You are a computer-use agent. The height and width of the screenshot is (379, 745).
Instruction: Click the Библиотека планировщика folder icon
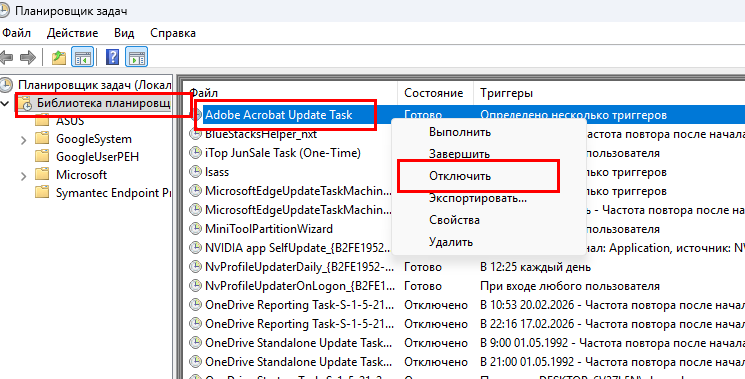pyautogui.click(x=25, y=103)
